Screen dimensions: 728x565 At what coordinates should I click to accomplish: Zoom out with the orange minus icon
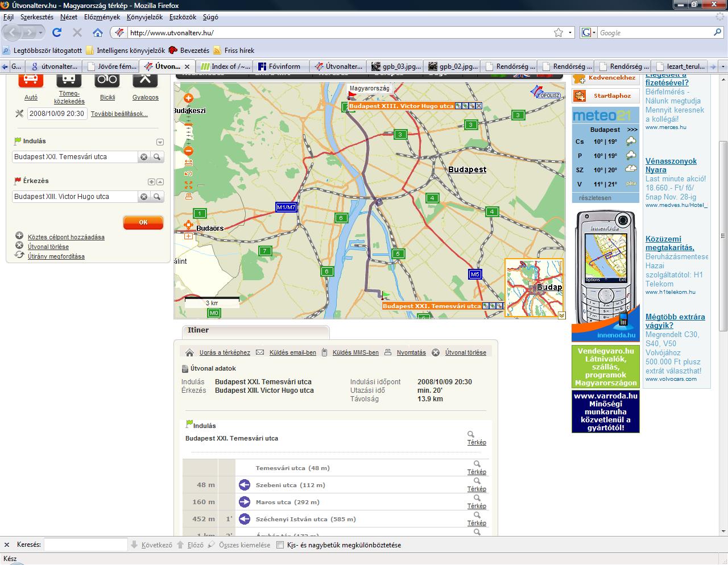[x=189, y=151]
